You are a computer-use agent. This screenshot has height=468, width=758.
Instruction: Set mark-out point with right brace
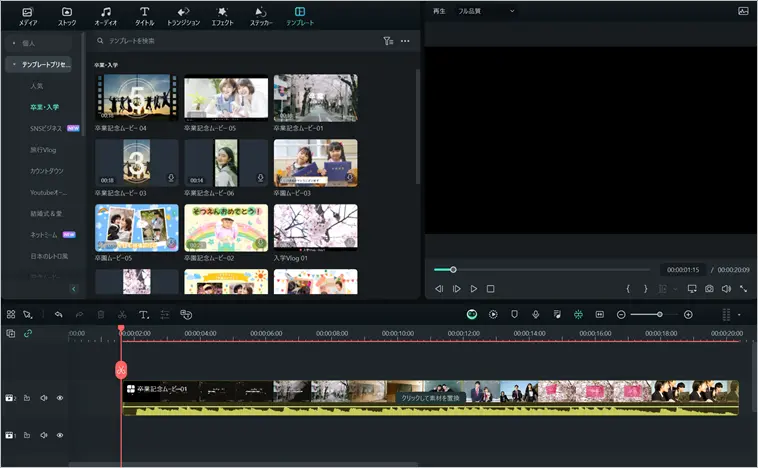(x=645, y=289)
